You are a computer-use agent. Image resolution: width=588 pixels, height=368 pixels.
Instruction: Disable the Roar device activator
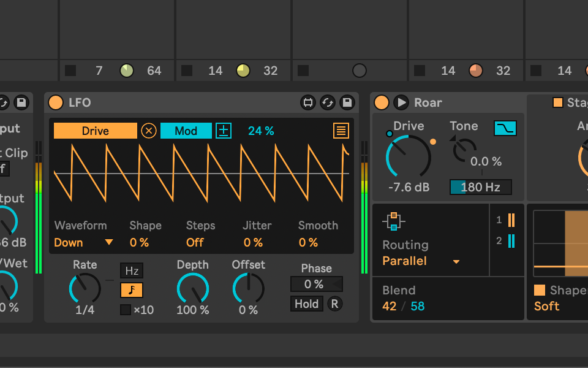[380, 102]
